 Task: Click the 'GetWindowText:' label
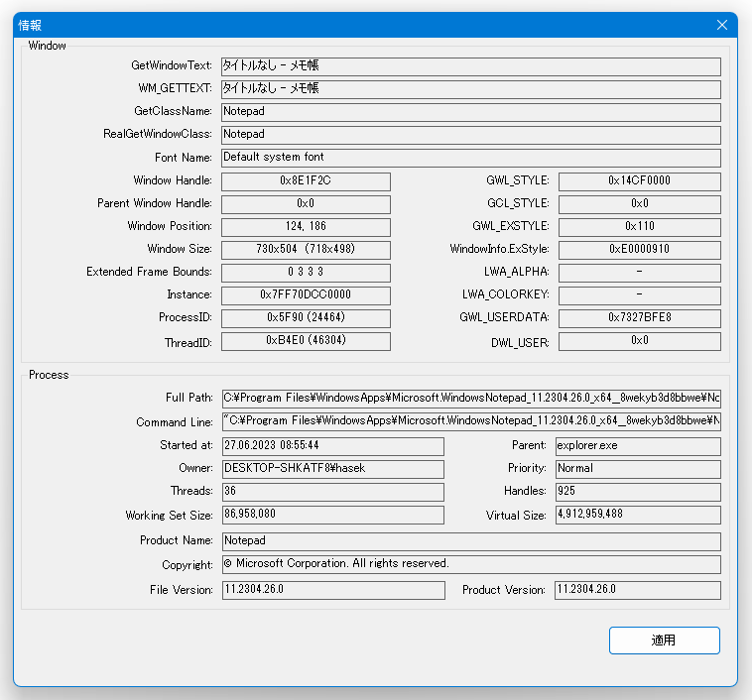tap(172, 65)
